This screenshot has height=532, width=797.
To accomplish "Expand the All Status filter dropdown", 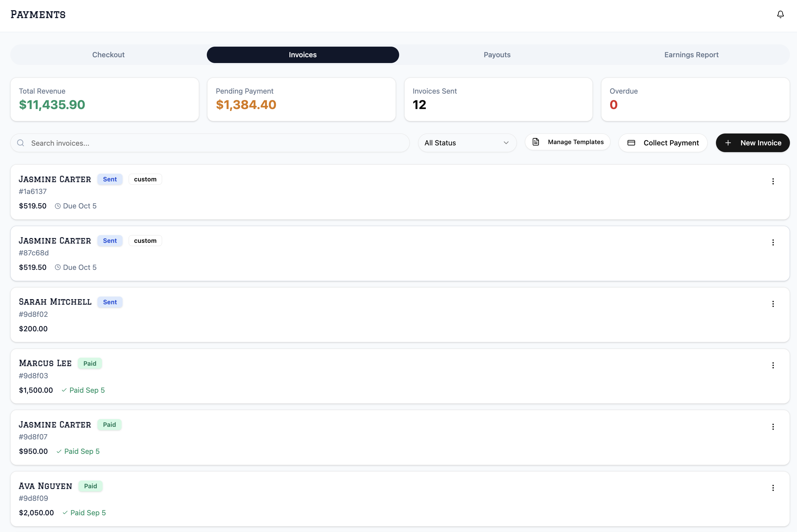I will [467, 143].
